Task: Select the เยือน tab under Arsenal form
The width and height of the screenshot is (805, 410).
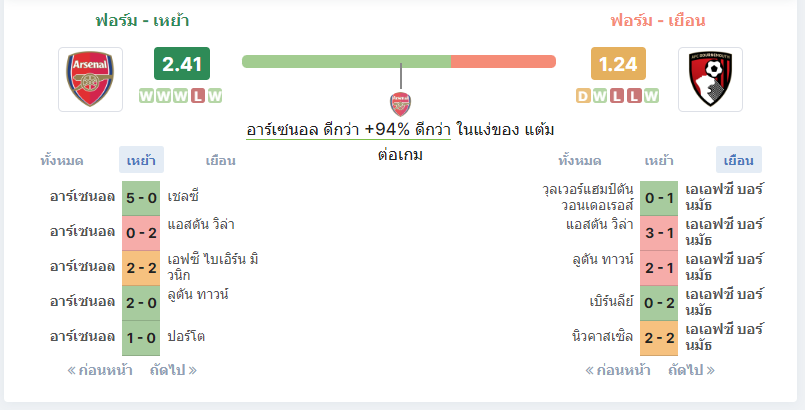Action: pos(220,160)
